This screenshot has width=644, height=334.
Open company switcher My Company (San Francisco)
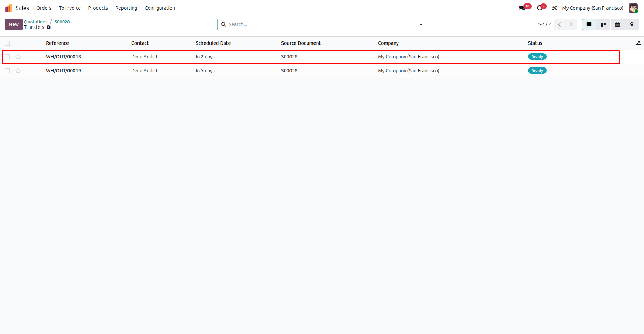[x=593, y=8]
